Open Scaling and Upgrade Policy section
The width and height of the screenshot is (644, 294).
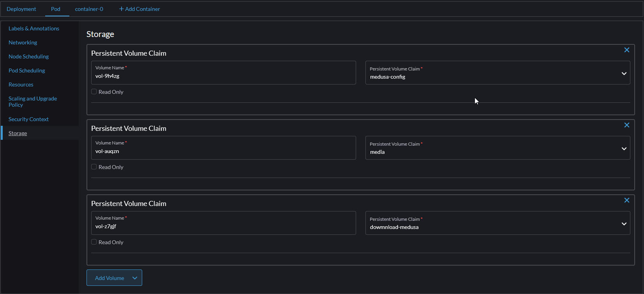33,102
